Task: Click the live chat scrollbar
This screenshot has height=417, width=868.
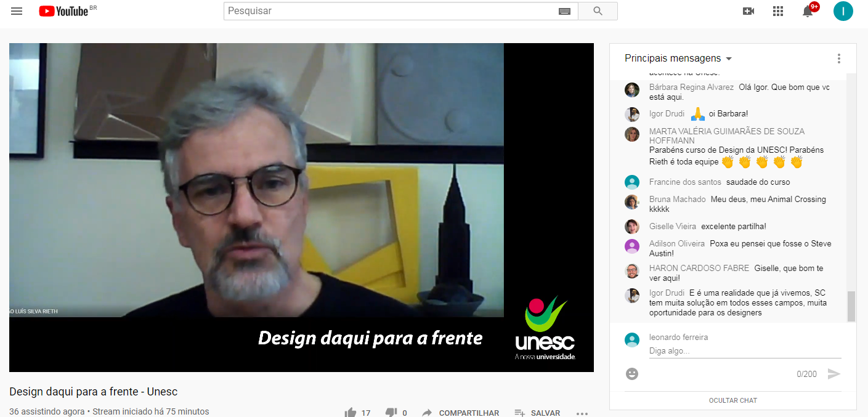Action: pos(851,306)
